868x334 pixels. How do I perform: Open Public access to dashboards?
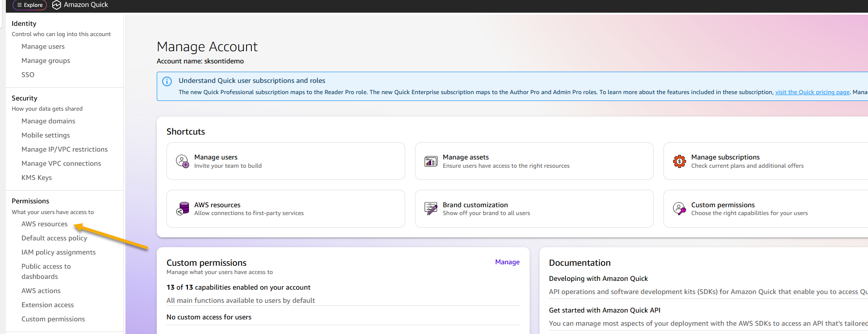coord(46,272)
